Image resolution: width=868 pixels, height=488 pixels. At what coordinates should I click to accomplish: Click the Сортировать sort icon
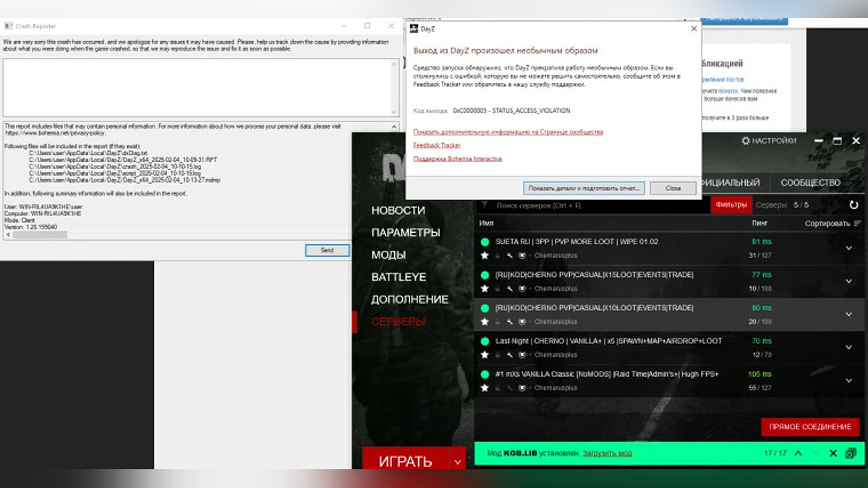(858, 223)
